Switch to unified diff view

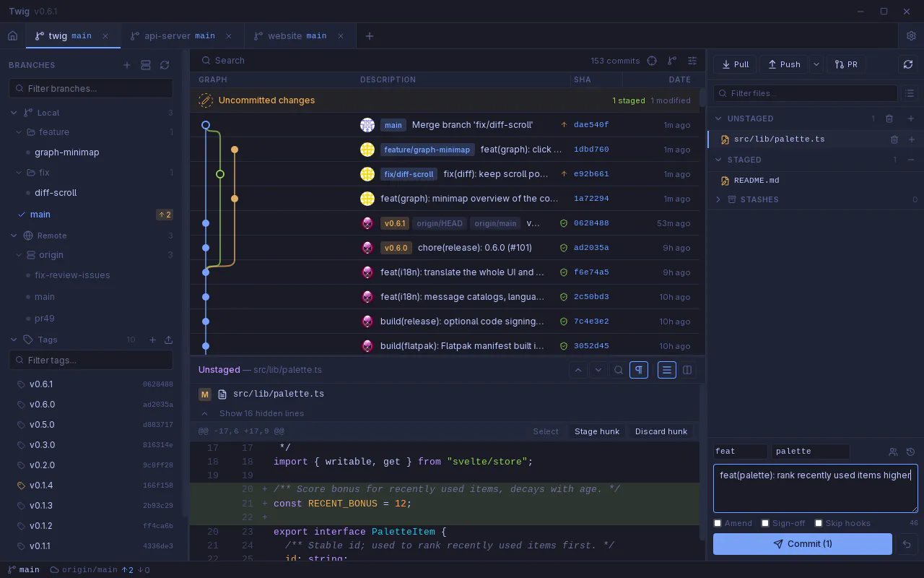(x=667, y=370)
